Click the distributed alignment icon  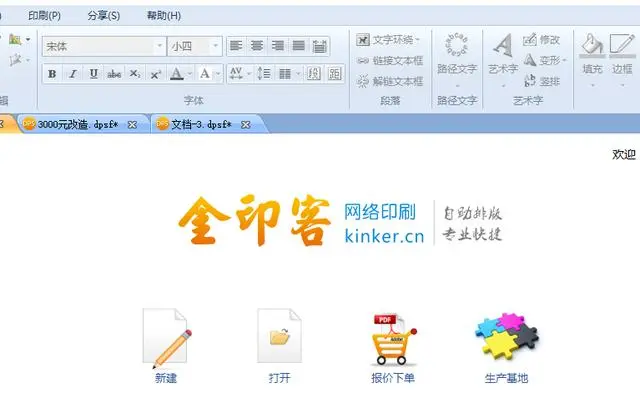click(319, 46)
